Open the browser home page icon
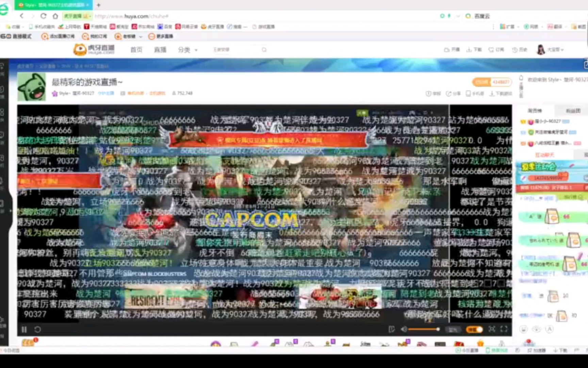Image resolution: width=588 pixels, height=368 pixels. pos(55,16)
